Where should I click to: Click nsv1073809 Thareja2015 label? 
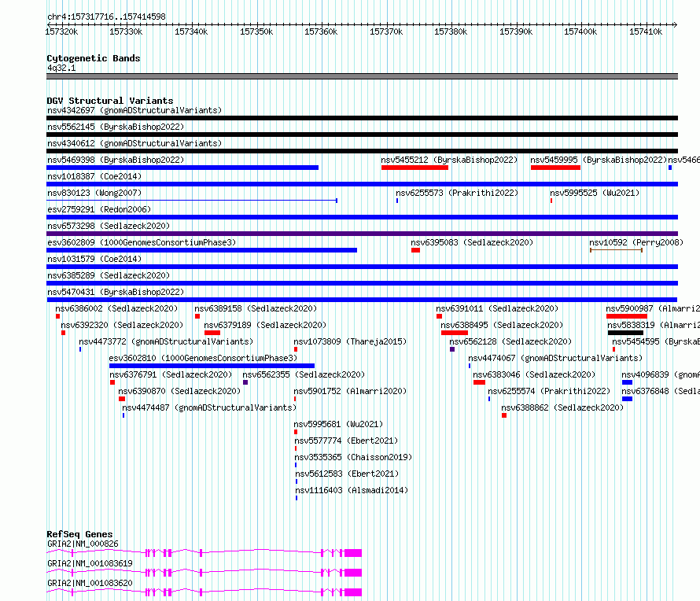[x=350, y=341]
